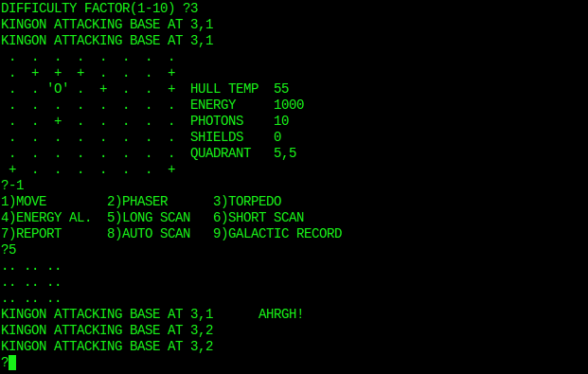This screenshot has height=374, width=588.
Task: Click the AHRGH! message
Action: (x=281, y=314)
